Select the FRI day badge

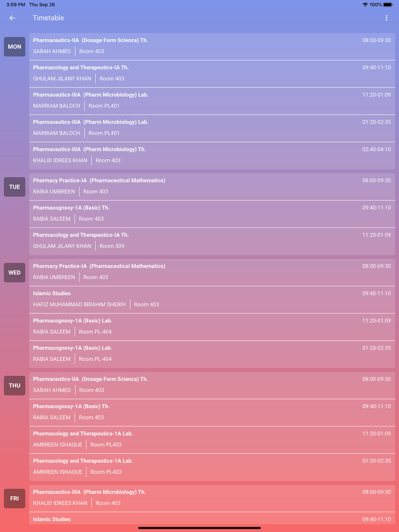(x=14, y=499)
